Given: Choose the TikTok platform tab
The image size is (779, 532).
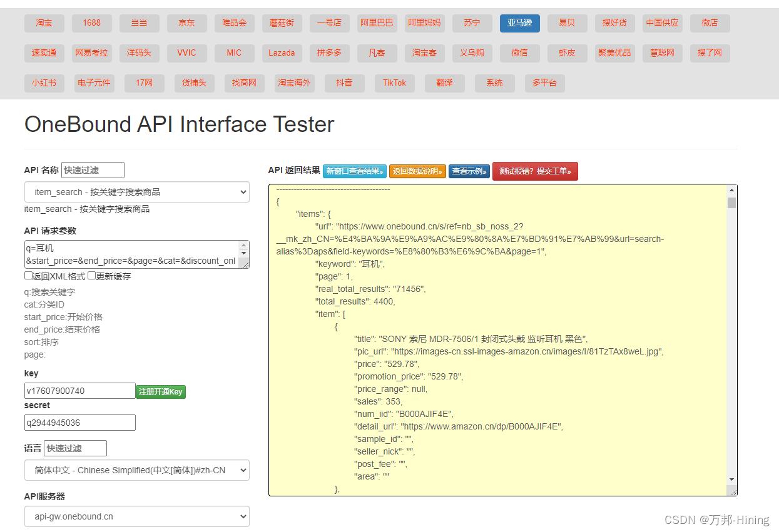Looking at the screenshot, I should click(395, 83).
